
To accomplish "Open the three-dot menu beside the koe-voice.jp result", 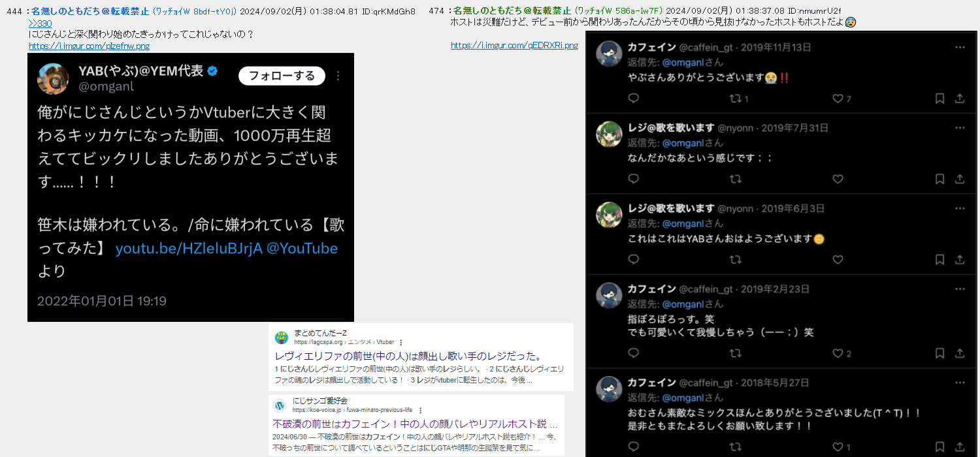I will 419,410.
